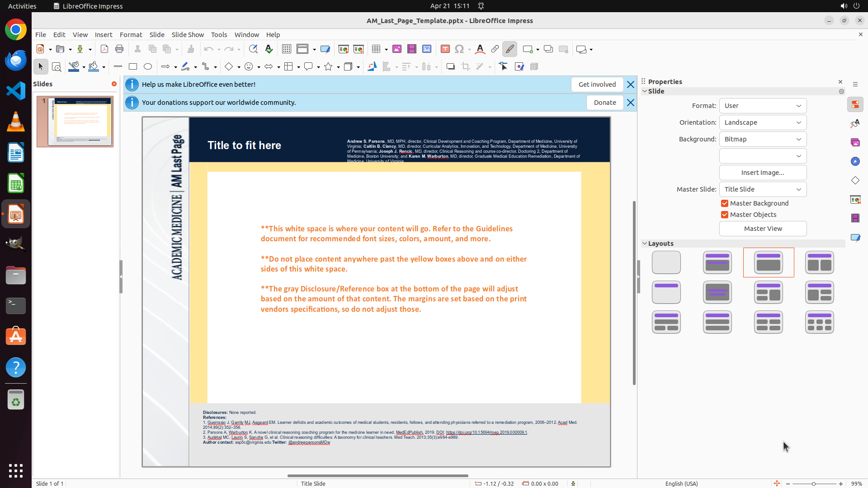The image size is (868, 488).
Task: Open the Gallery sidebar panel icon
Action: click(855, 143)
